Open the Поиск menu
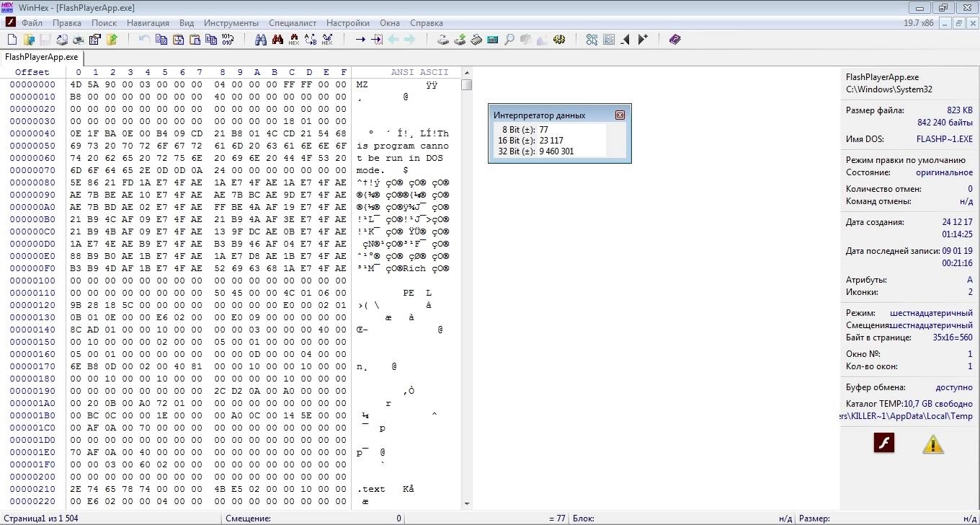 coord(104,23)
